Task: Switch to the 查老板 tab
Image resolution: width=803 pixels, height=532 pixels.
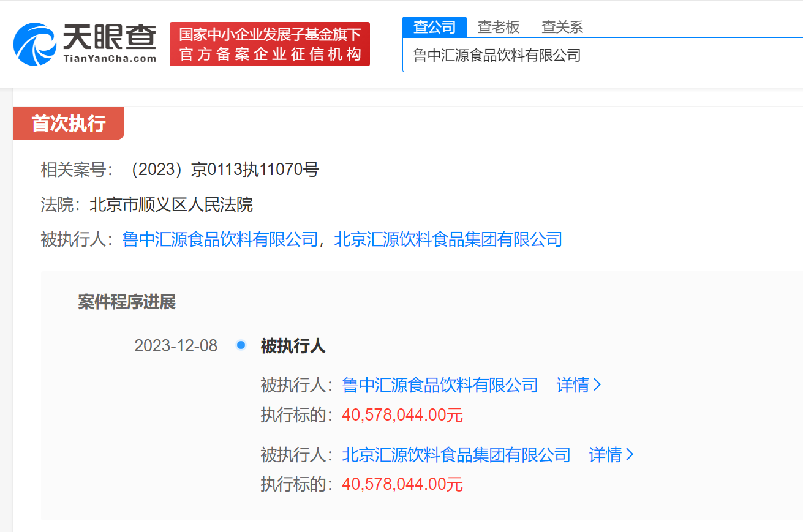Action: pyautogui.click(x=499, y=27)
